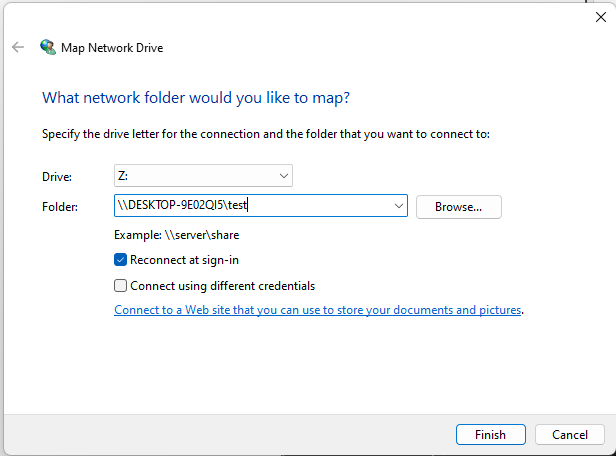Expand the Folder path history dropdown arrow

point(399,206)
